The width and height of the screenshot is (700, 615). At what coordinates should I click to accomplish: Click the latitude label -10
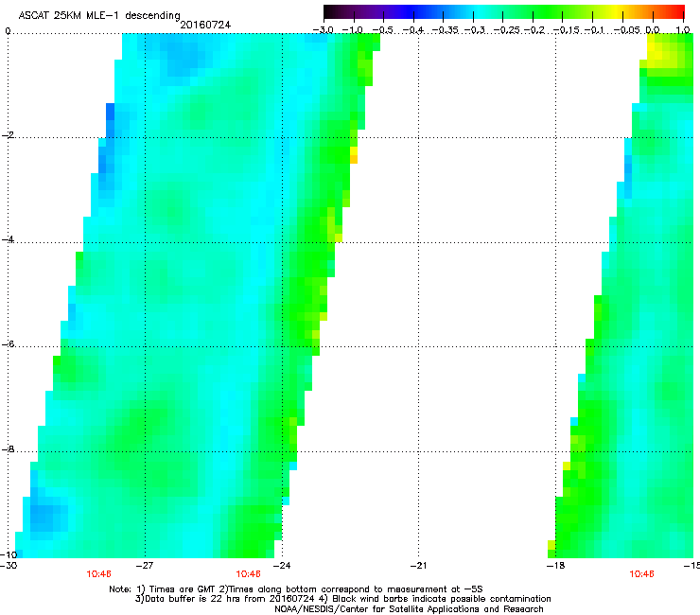point(9,554)
